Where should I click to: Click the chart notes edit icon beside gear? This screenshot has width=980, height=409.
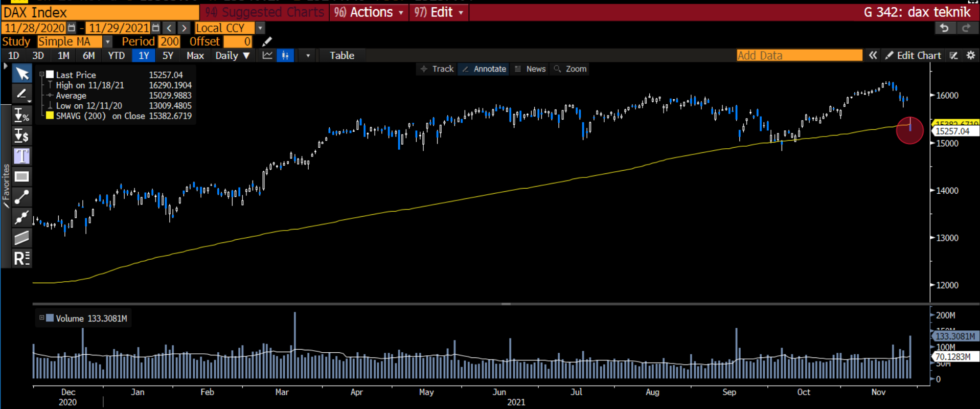953,55
